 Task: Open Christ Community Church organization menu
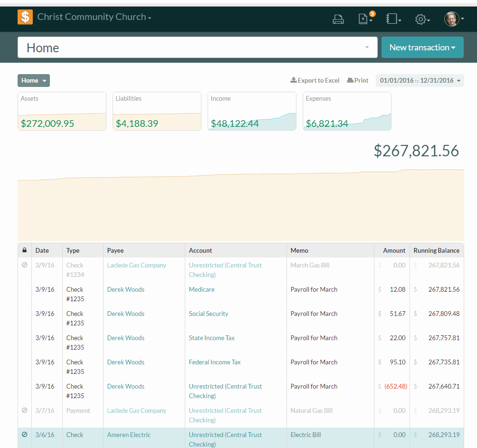click(94, 17)
